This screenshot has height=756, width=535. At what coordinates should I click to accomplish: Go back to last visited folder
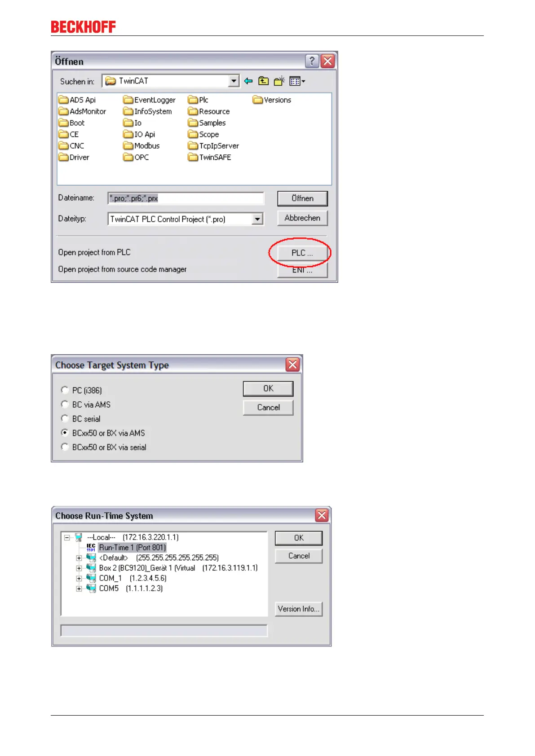(248, 81)
